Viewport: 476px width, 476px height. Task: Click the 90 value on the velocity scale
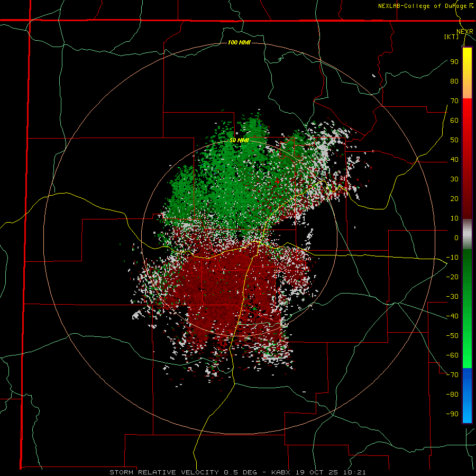coord(454,62)
